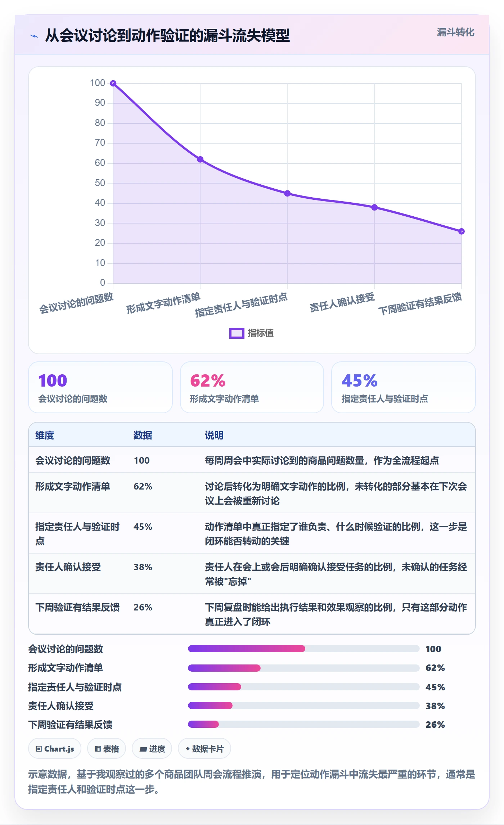Select the progress bar for 指定责任人与验证时点
Image resolution: width=504 pixels, height=825 pixels.
click(303, 687)
